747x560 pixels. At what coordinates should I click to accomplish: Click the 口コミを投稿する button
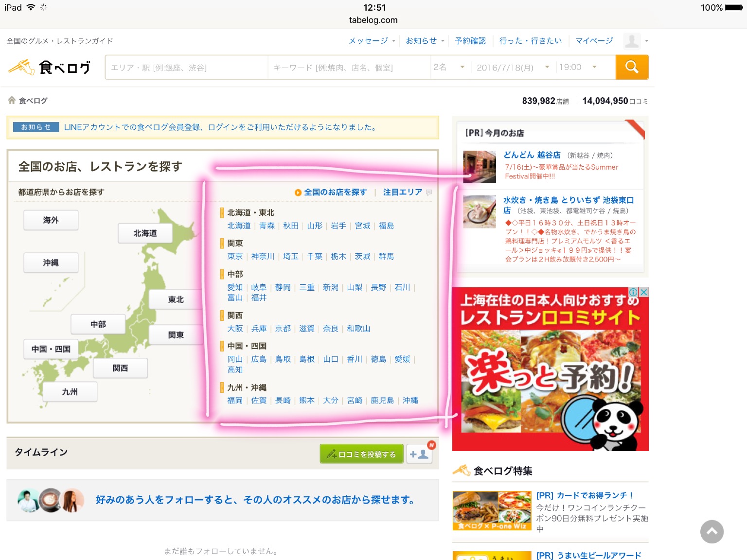[x=361, y=454]
